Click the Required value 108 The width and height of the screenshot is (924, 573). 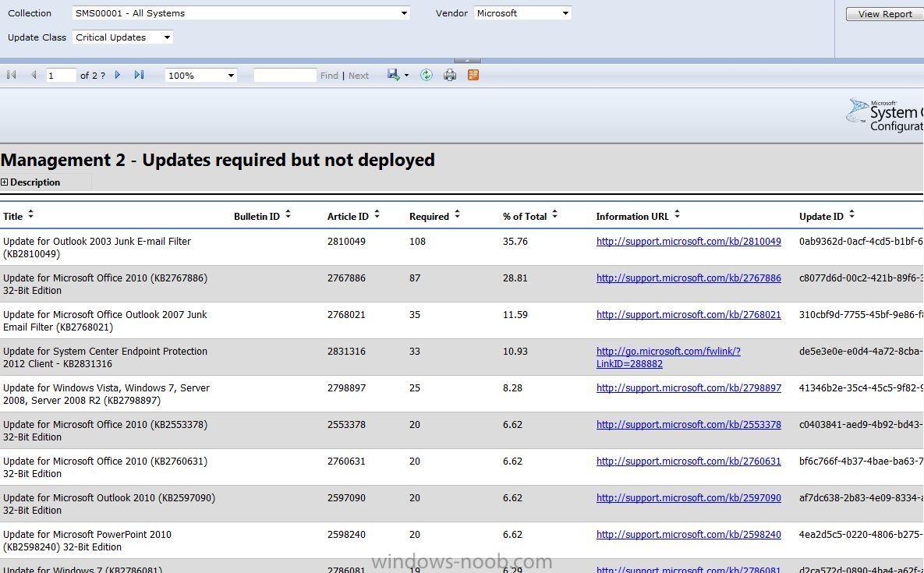click(x=417, y=242)
